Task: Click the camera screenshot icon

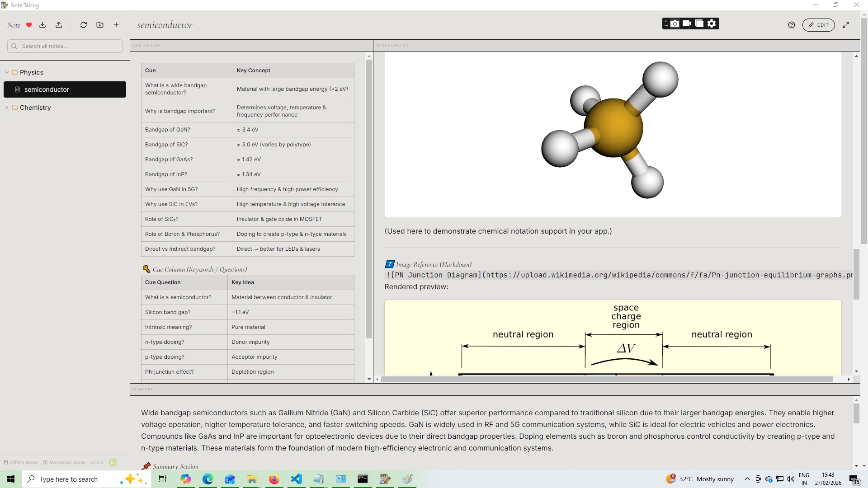Action: pyautogui.click(x=675, y=23)
